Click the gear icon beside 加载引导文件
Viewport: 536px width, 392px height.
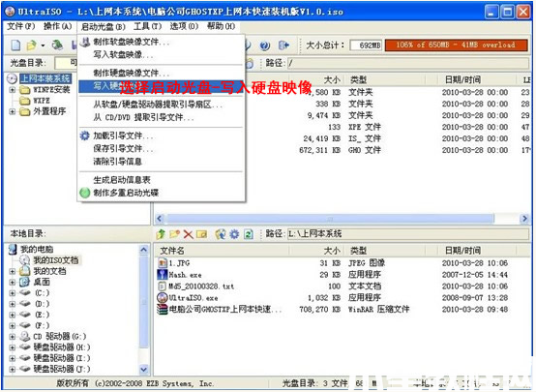(x=84, y=136)
